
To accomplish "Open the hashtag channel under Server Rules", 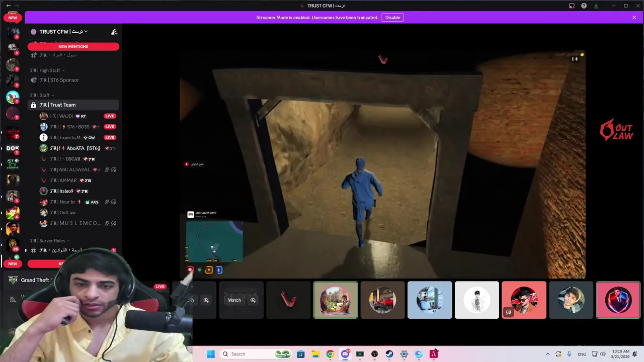I will (x=73, y=250).
